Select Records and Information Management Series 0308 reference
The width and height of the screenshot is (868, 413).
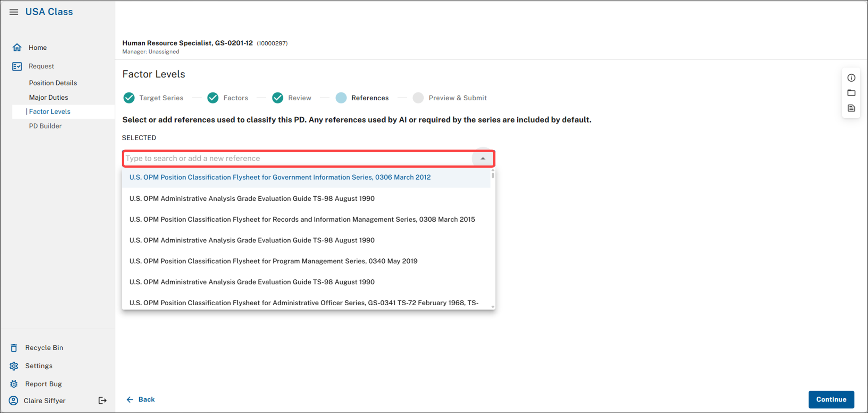tap(306, 220)
